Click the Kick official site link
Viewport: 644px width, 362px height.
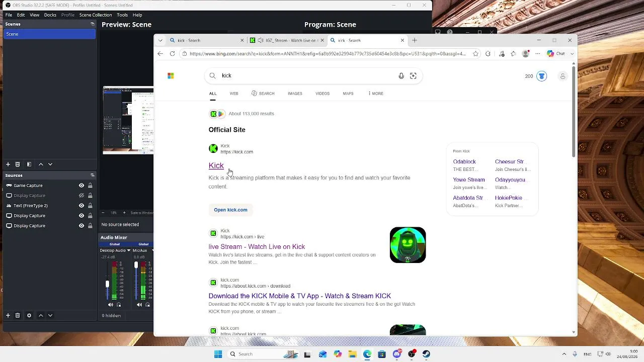216,165
